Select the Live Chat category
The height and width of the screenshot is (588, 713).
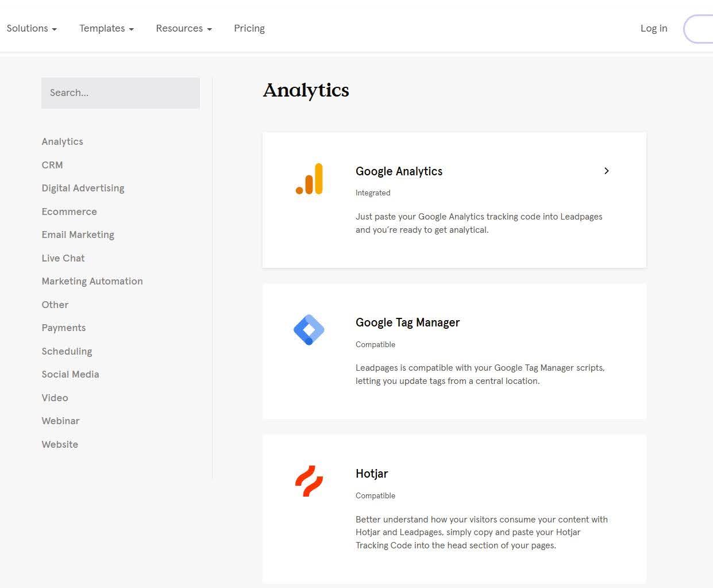[x=63, y=258]
